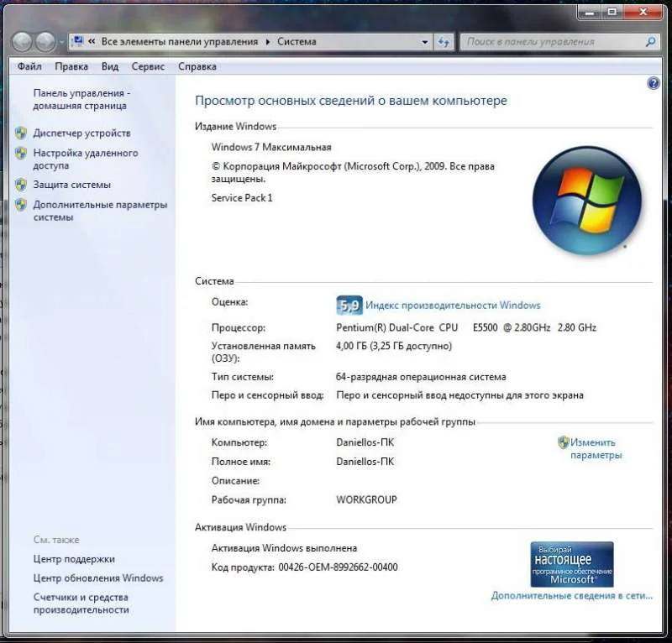Click the Windows 7 logo orb image

[x=586, y=201]
